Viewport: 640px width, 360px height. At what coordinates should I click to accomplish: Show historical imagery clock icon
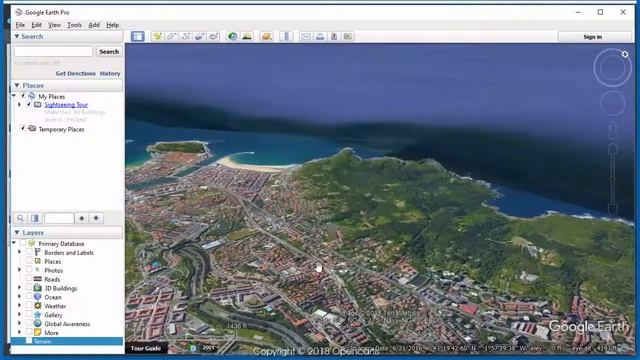coord(233,36)
